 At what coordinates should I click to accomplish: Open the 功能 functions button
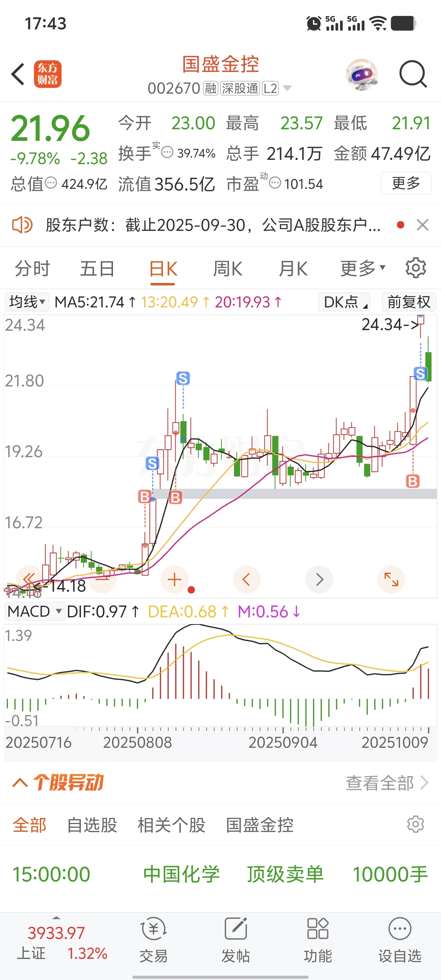point(318,939)
